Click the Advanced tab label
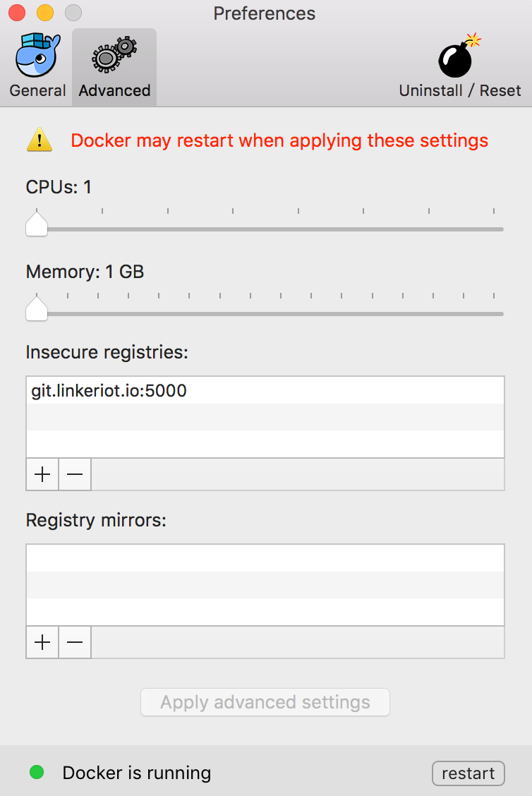 [x=114, y=90]
